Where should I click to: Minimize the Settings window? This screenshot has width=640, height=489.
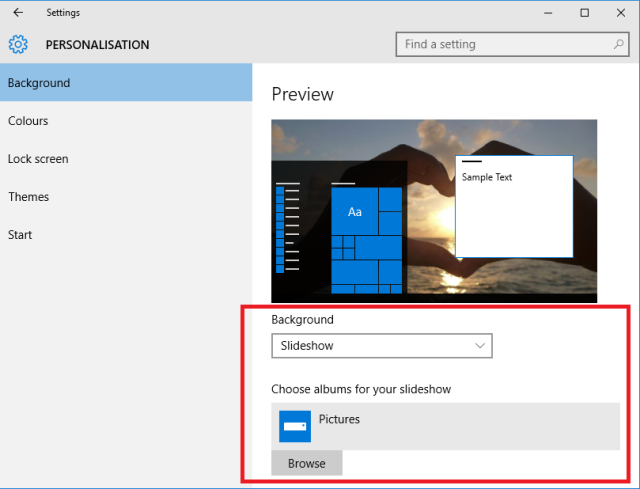click(548, 13)
